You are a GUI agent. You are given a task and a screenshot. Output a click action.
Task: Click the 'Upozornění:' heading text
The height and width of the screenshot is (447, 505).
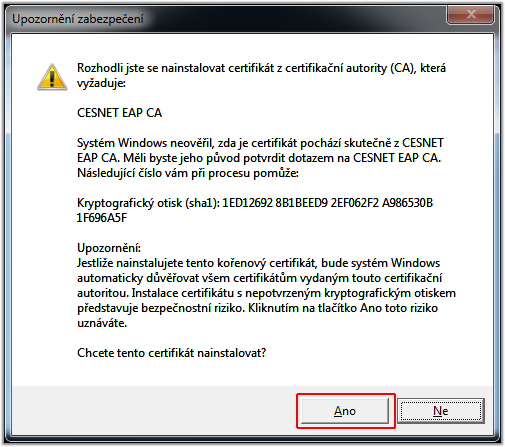click(x=109, y=248)
